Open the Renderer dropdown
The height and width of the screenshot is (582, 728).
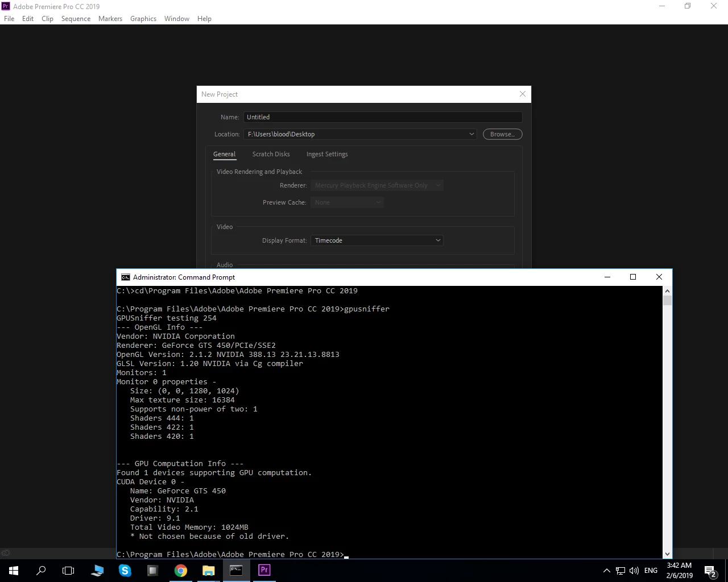coord(377,185)
